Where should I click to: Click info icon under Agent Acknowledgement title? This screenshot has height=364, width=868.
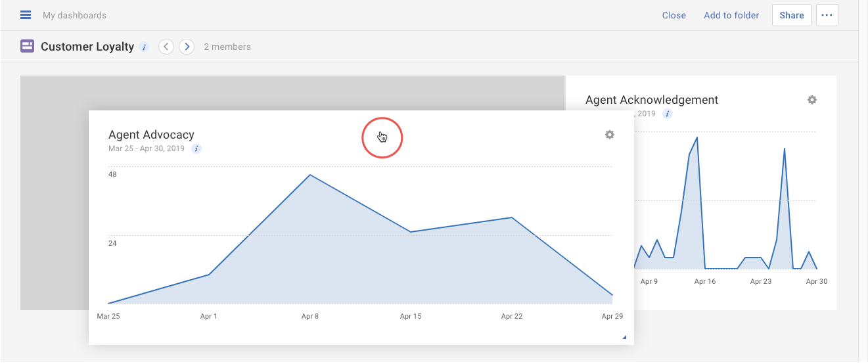tap(668, 114)
